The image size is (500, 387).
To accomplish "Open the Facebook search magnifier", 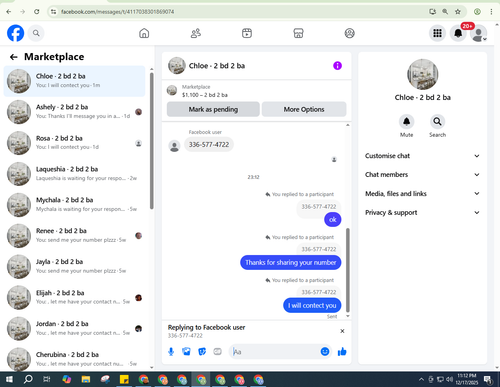I will (36, 33).
